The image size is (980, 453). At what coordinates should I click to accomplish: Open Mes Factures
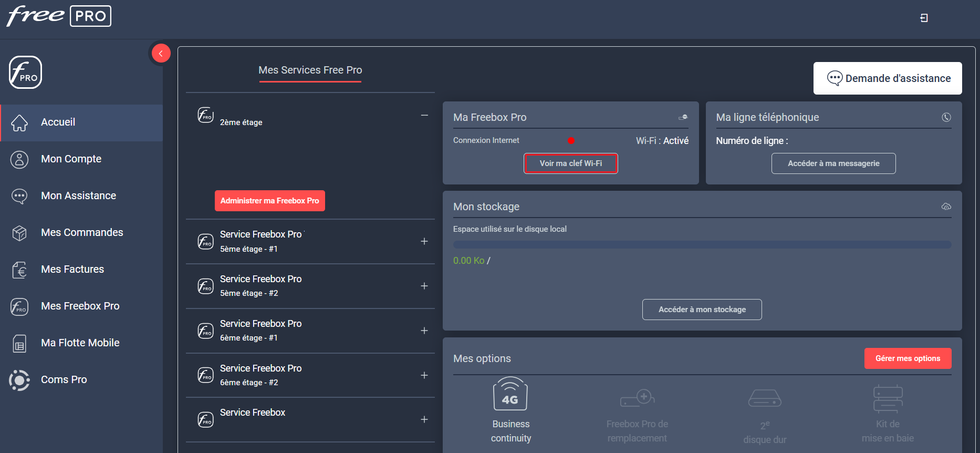click(x=81, y=270)
